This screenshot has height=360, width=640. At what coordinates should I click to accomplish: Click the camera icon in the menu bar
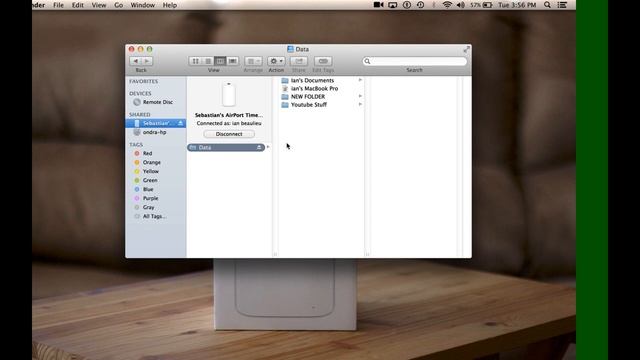click(x=378, y=5)
